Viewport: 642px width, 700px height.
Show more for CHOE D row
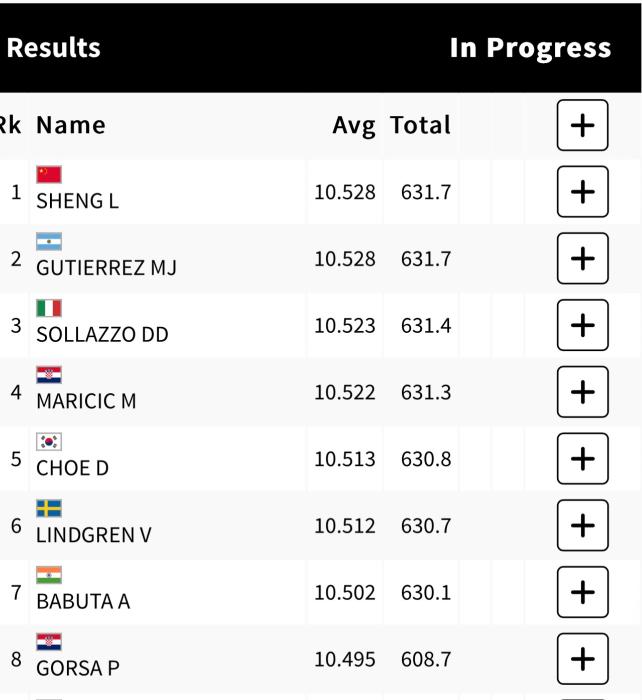[582, 459]
